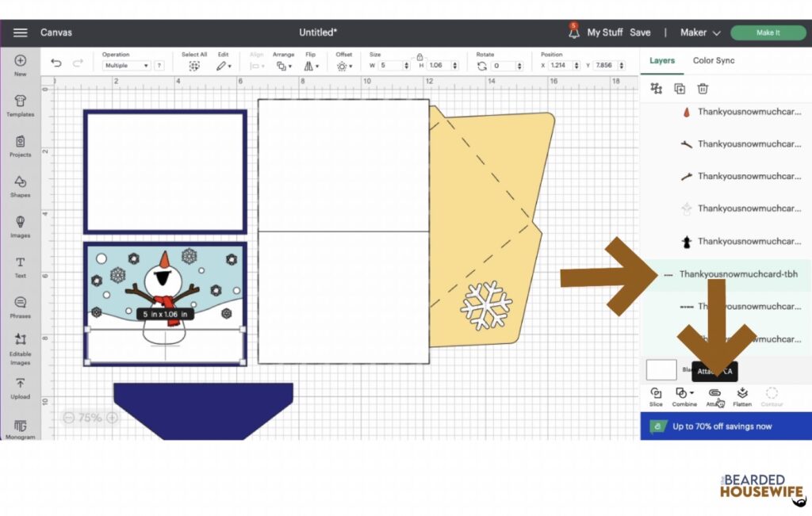
Task: Click the Slice tool icon
Action: click(656, 396)
